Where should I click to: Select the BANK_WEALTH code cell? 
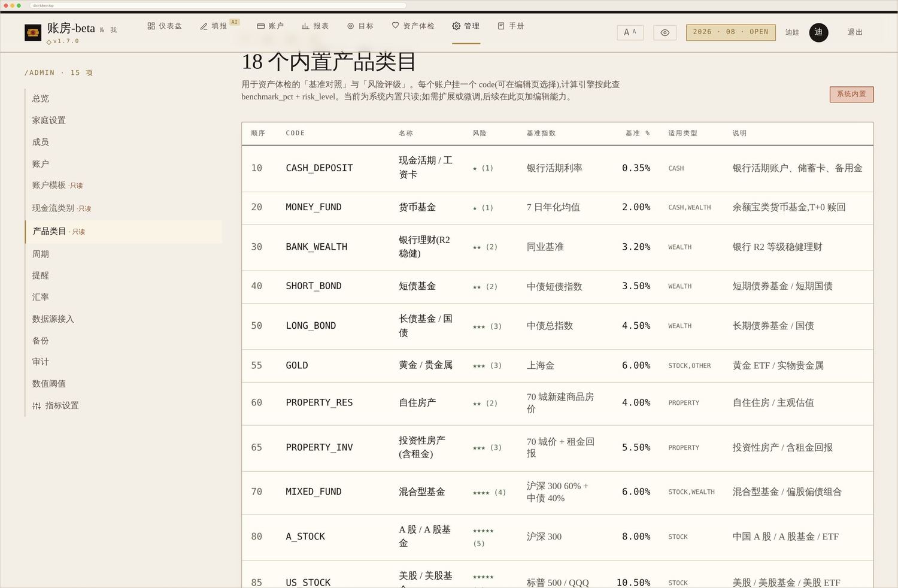[316, 247]
